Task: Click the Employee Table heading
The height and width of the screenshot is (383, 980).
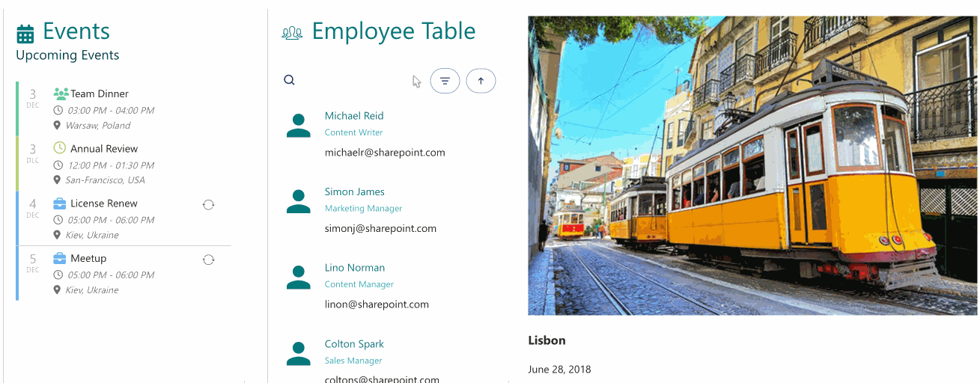Action: [x=394, y=31]
